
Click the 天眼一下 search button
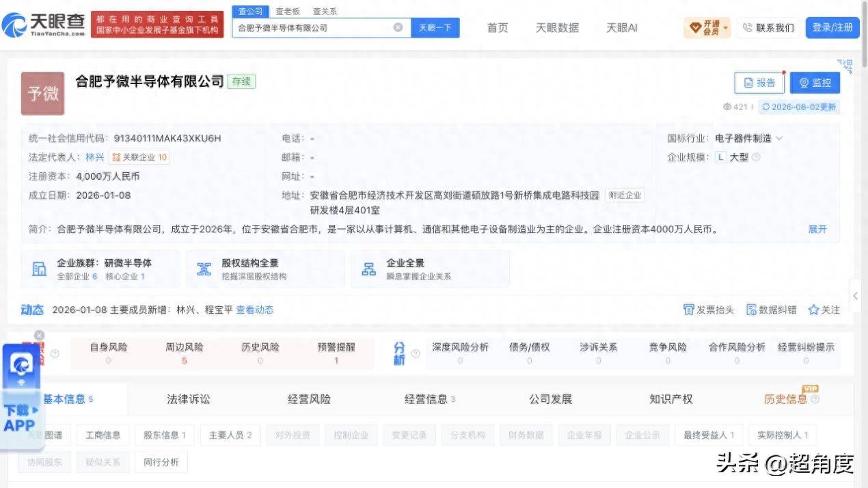point(435,27)
